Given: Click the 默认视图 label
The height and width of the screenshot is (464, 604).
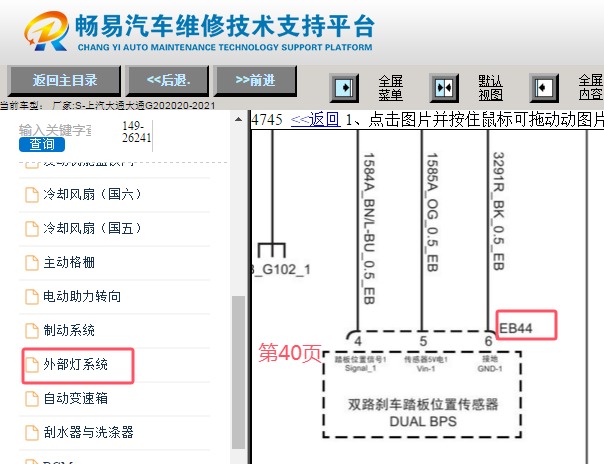Looking at the screenshot, I should coord(490,88).
